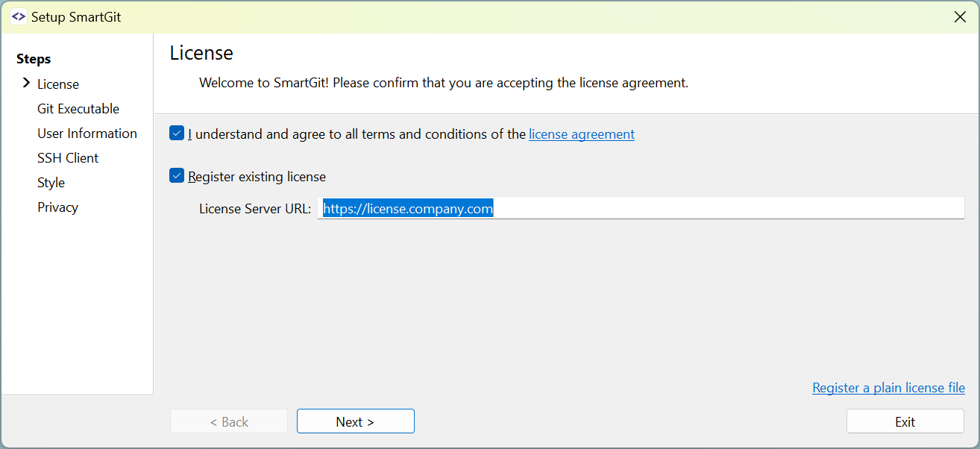This screenshot has height=449, width=980.
Task: Open the User Information step
Action: [x=87, y=133]
